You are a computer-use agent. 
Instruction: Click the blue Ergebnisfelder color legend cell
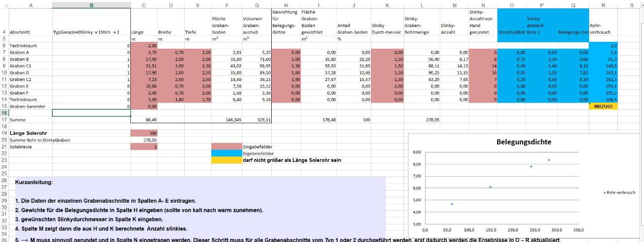point(226,153)
